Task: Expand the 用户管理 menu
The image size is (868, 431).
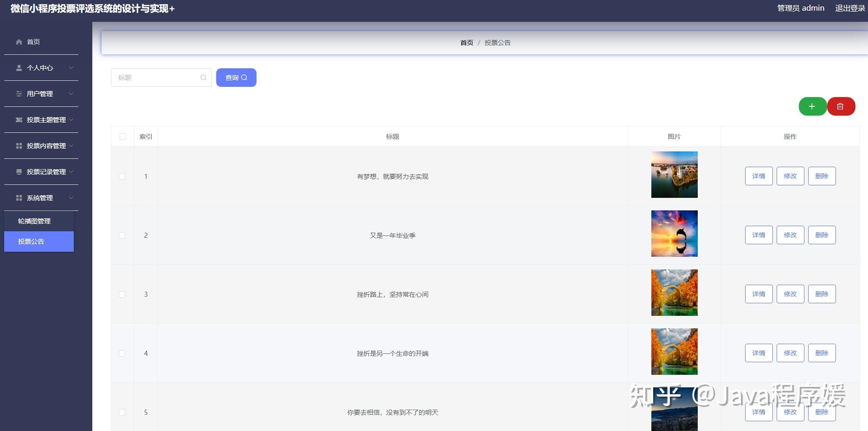Action: [40, 94]
